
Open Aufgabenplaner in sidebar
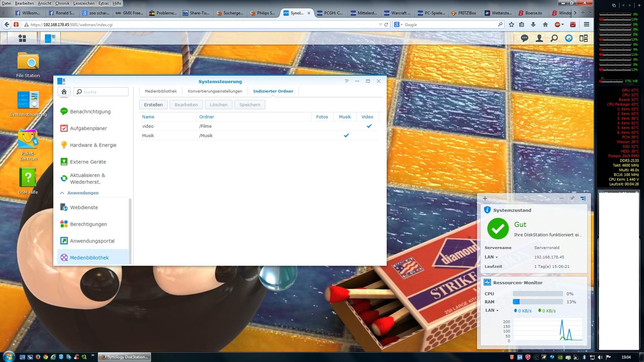coord(93,128)
